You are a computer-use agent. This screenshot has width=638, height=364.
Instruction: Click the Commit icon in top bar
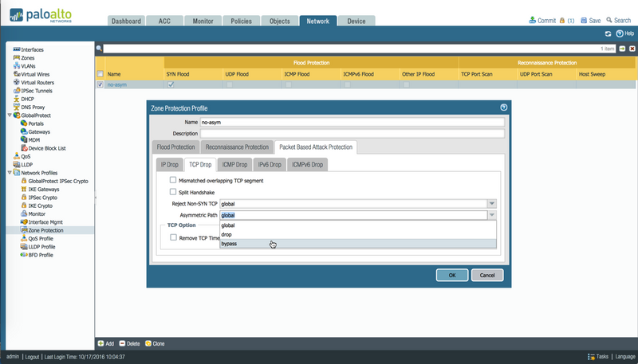coord(534,21)
